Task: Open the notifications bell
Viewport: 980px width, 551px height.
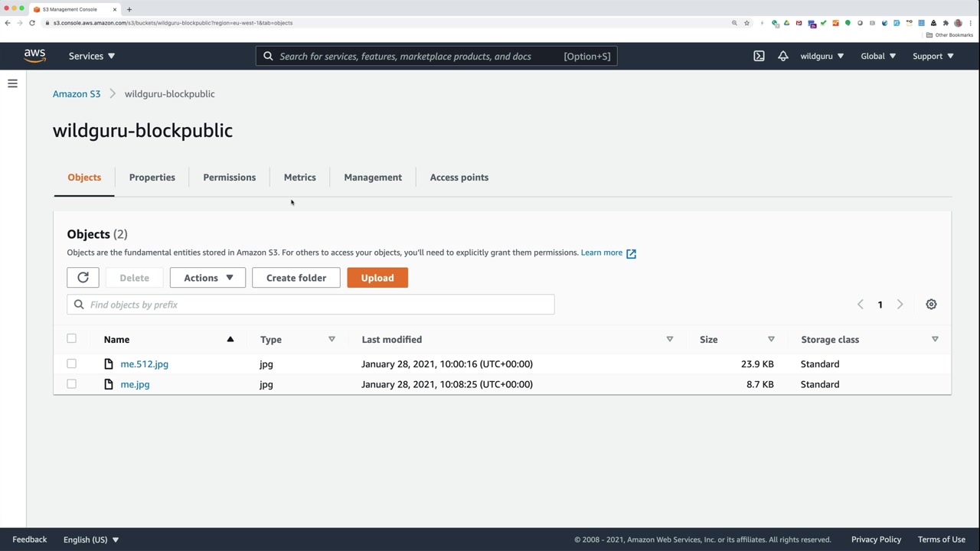Action: click(782, 56)
